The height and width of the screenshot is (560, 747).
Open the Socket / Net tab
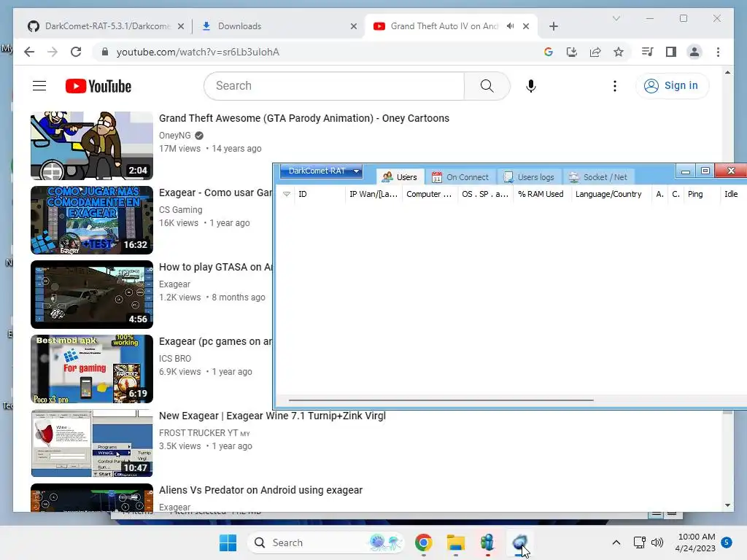click(598, 177)
